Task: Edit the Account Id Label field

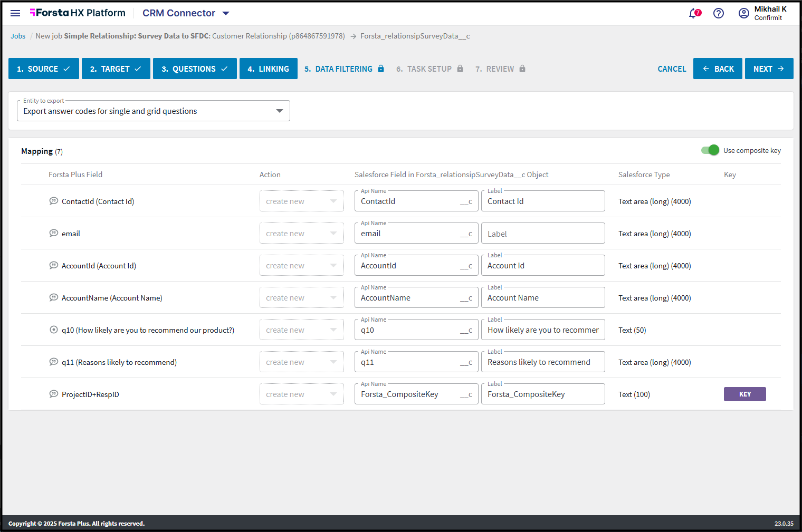Action: click(x=543, y=265)
